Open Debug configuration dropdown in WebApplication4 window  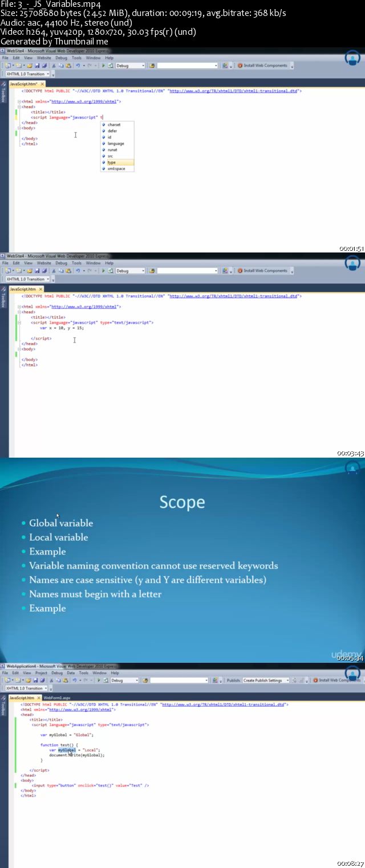point(125,680)
